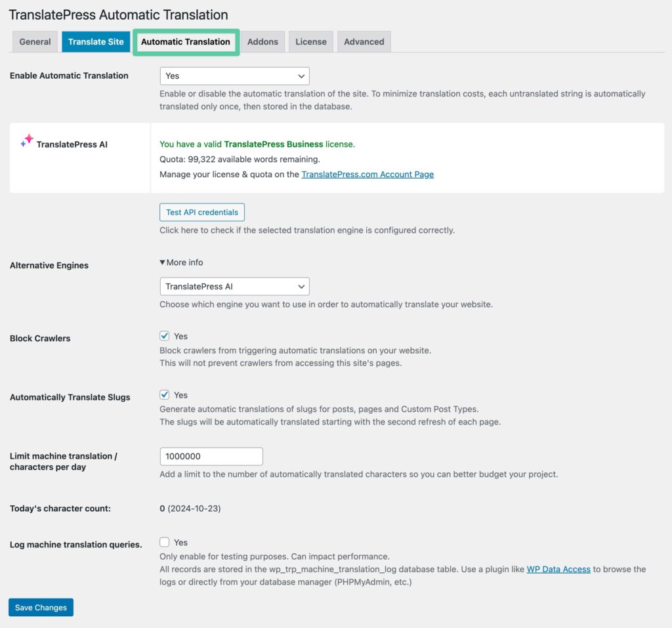Click the TranslatePress AI sparkle icon

(x=27, y=140)
